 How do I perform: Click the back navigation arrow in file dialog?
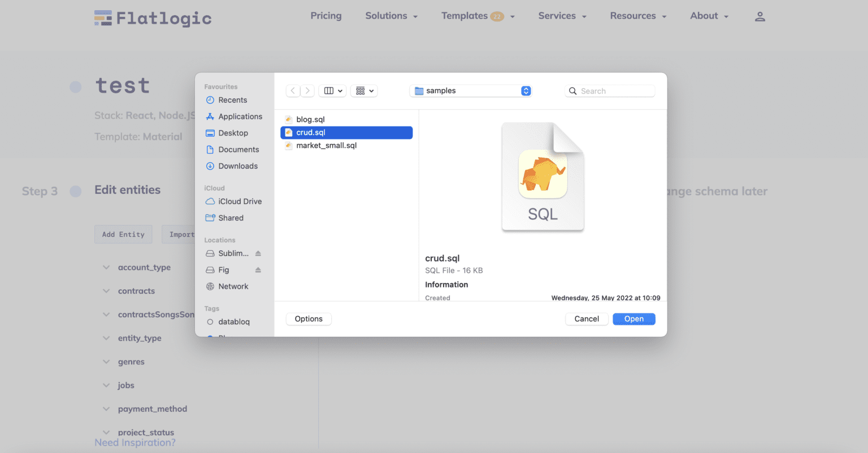(293, 91)
